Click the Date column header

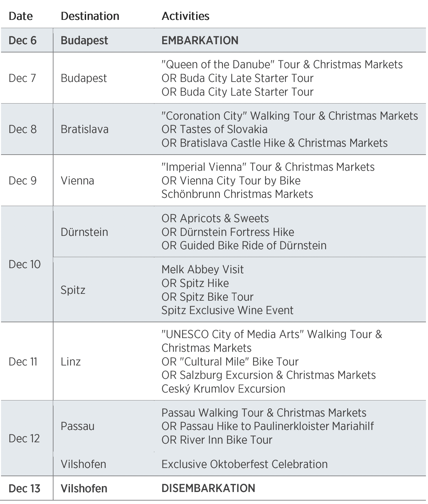click(x=21, y=16)
